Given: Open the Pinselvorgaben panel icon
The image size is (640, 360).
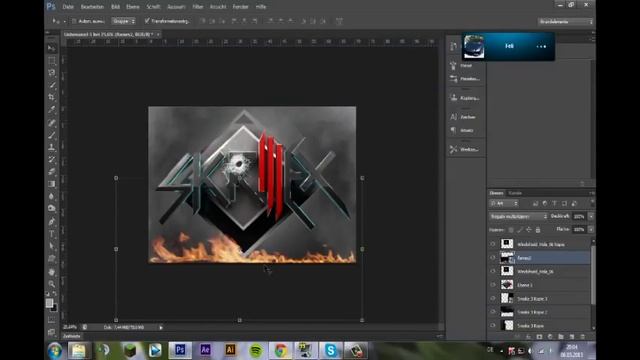Looking at the screenshot, I should (x=453, y=79).
